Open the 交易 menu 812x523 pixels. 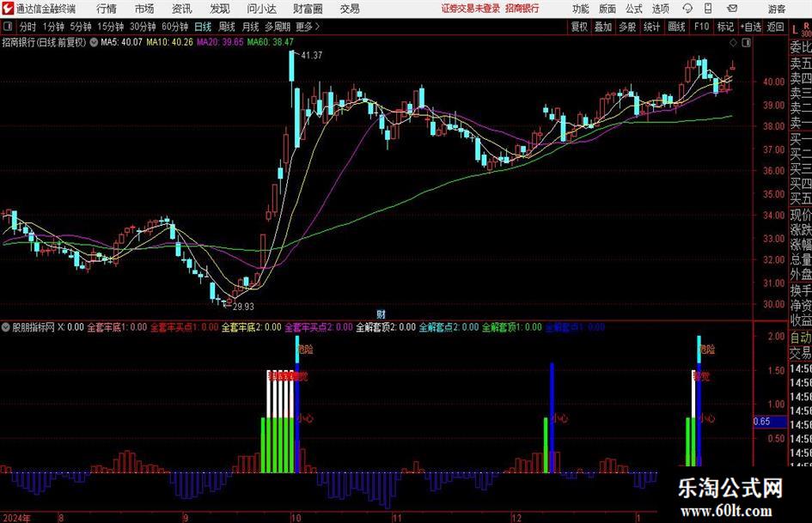[x=350, y=9]
